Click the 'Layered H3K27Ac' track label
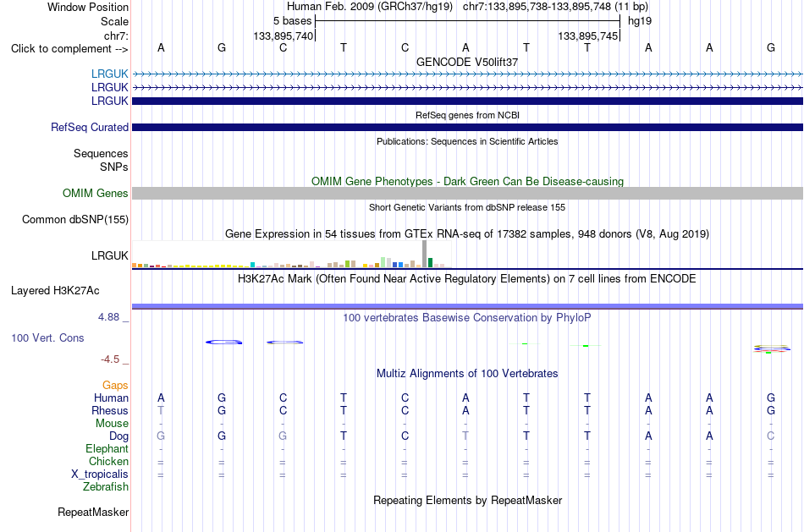The width and height of the screenshot is (804, 532). (x=55, y=291)
